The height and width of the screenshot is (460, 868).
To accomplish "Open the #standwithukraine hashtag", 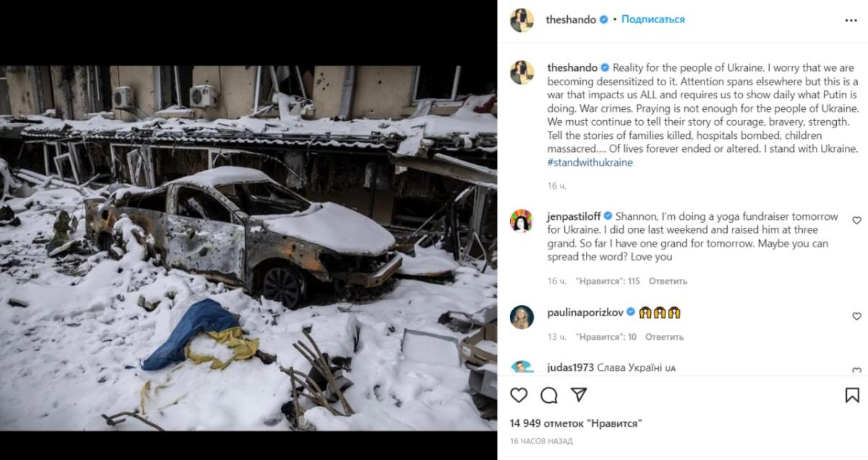I will click(x=590, y=163).
